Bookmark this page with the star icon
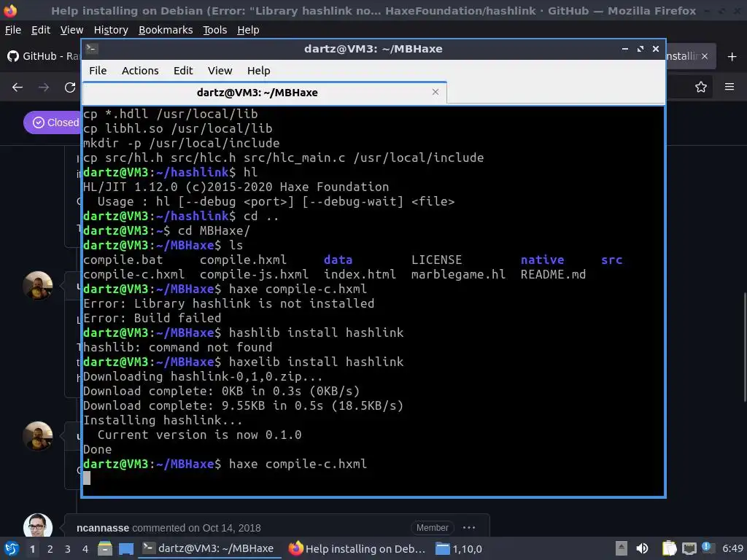The width and height of the screenshot is (747, 560). [x=701, y=87]
